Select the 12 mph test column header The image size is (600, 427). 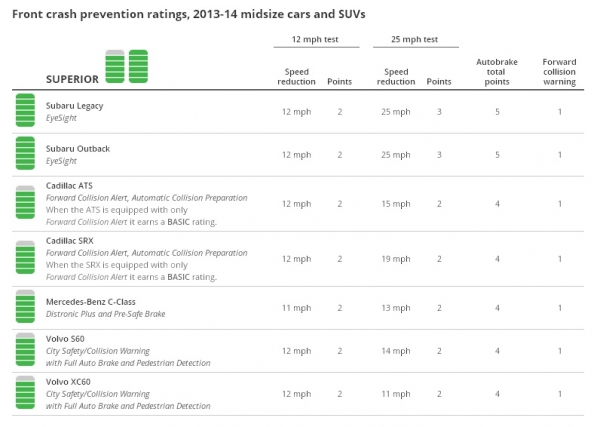[315, 39]
